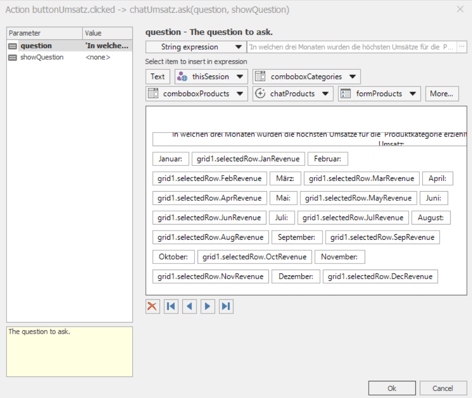
Task: Click the Value column header
Action: click(107, 33)
